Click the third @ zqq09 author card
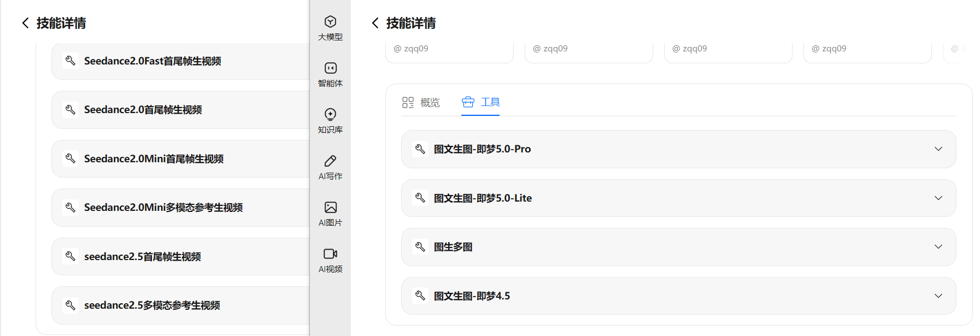This screenshot has height=336, width=980. [x=728, y=53]
